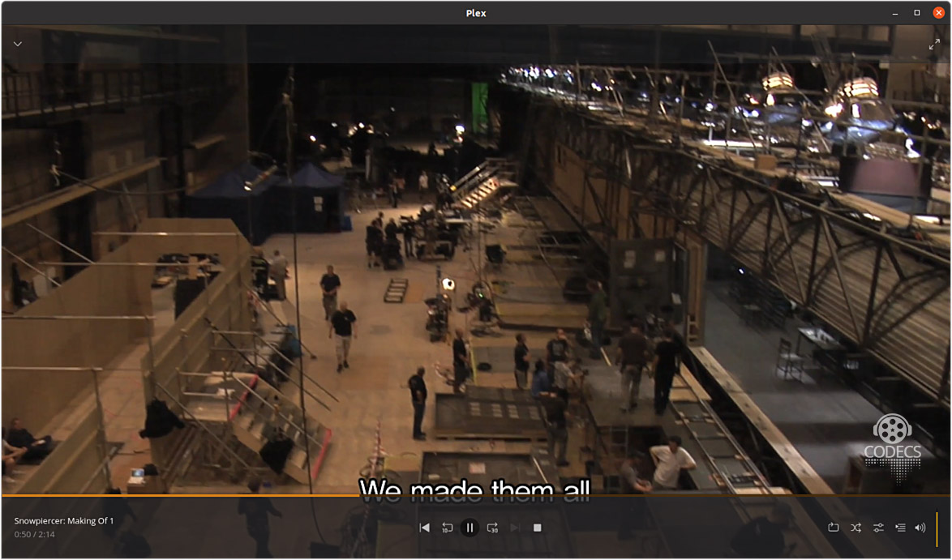Open playback settings sliders icon
Image resolution: width=952 pixels, height=560 pixels.
pyautogui.click(x=878, y=528)
